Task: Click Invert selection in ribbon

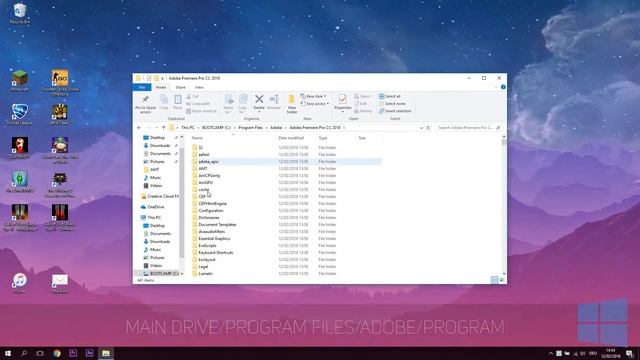Action: [395, 111]
